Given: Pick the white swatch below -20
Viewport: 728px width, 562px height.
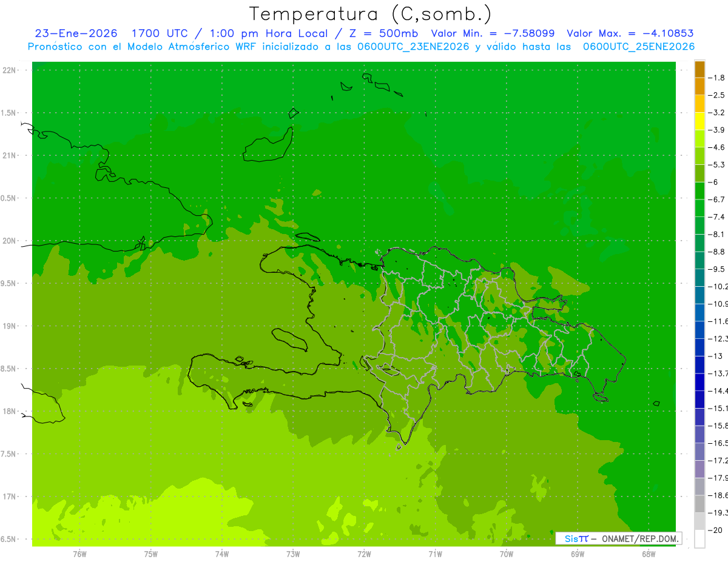Looking at the screenshot, I should [699, 539].
